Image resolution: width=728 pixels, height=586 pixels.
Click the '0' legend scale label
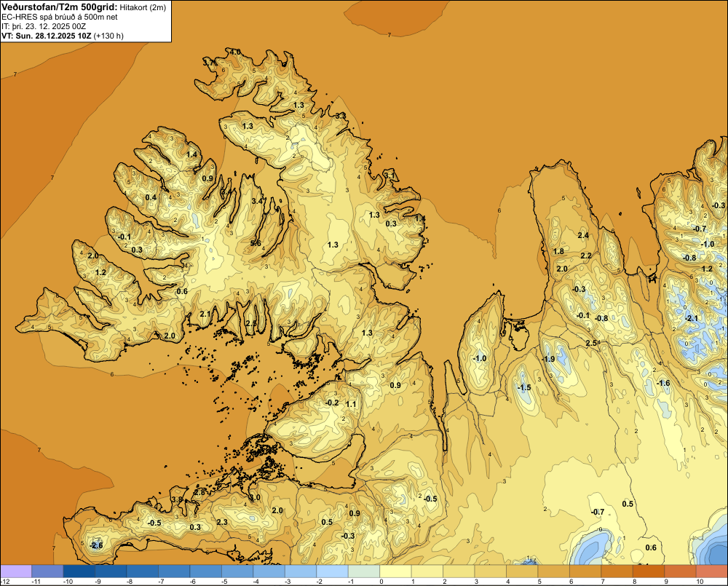(x=381, y=582)
